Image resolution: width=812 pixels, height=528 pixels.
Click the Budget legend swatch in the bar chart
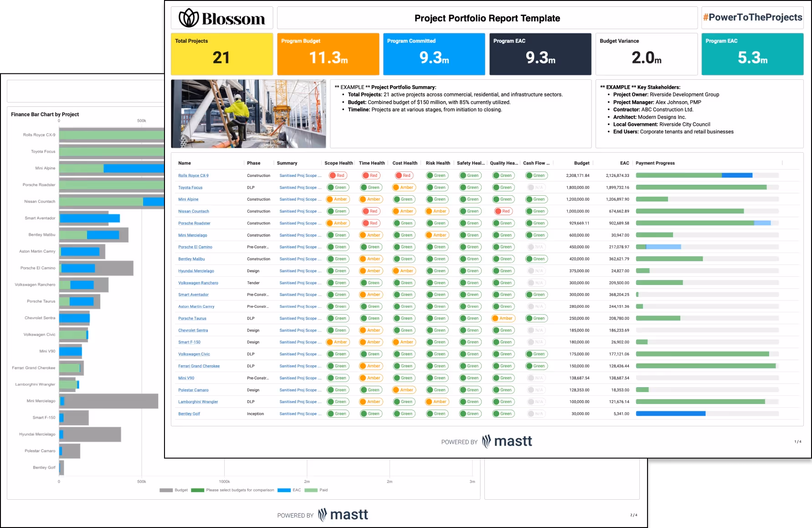(x=166, y=490)
